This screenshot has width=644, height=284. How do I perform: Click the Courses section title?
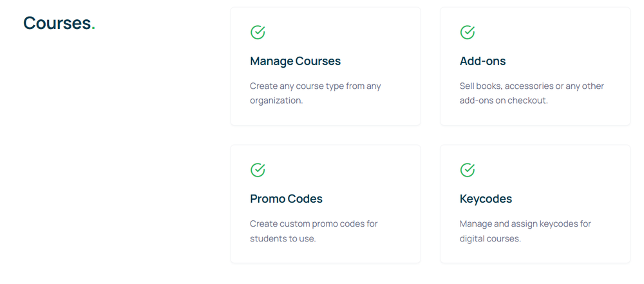coord(59,23)
